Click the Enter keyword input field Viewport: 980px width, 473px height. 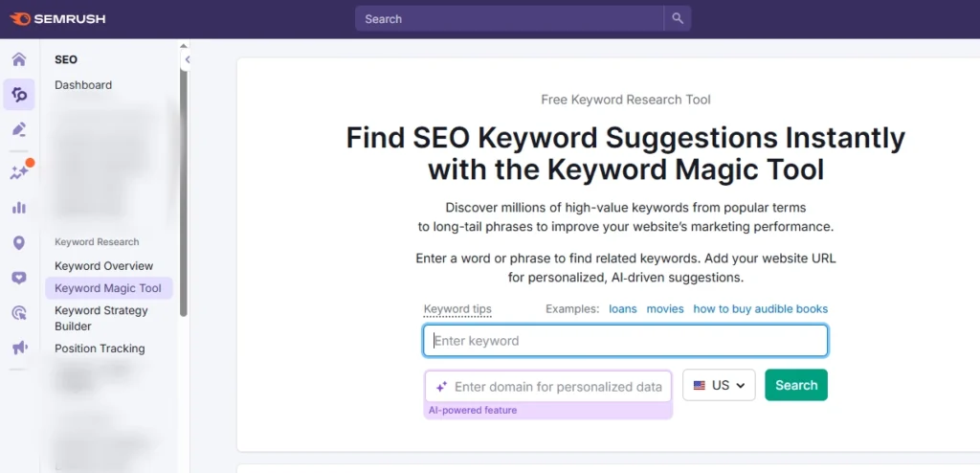click(625, 341)
